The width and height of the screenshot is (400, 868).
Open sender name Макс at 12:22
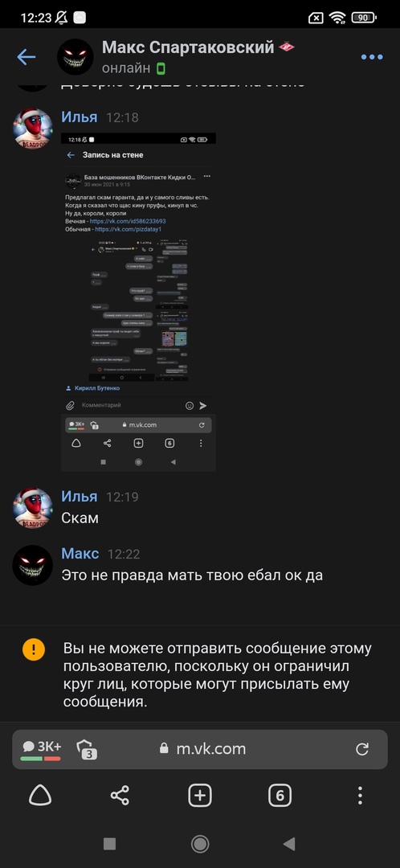[80, 554]
